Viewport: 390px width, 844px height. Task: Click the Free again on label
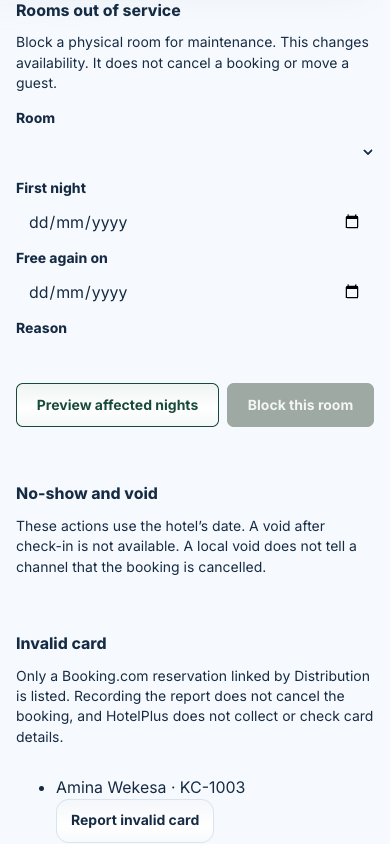click(x=62, y=258)
